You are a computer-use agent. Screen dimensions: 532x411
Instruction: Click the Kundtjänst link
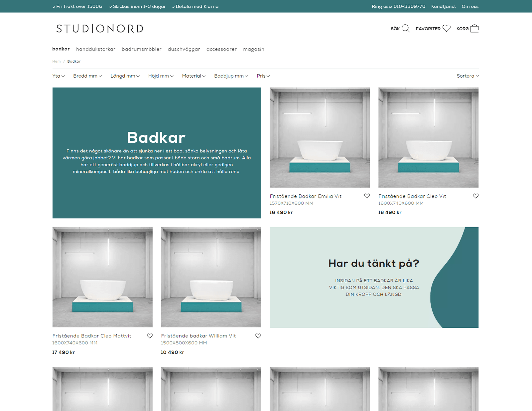[x=444, y=6]
